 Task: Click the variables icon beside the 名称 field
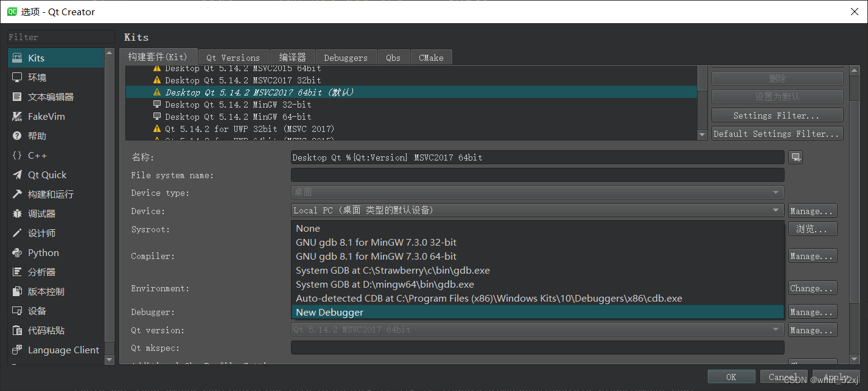coord(796,157)
